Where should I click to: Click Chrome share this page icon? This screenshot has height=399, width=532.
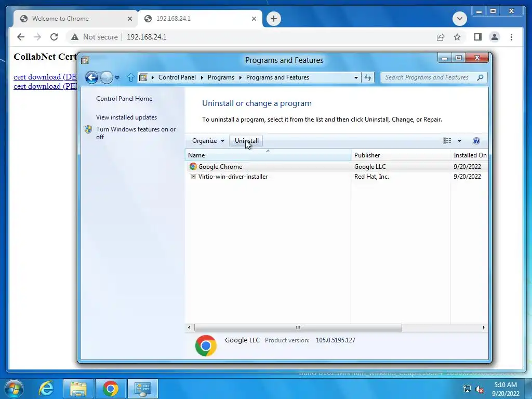point(441,37)
